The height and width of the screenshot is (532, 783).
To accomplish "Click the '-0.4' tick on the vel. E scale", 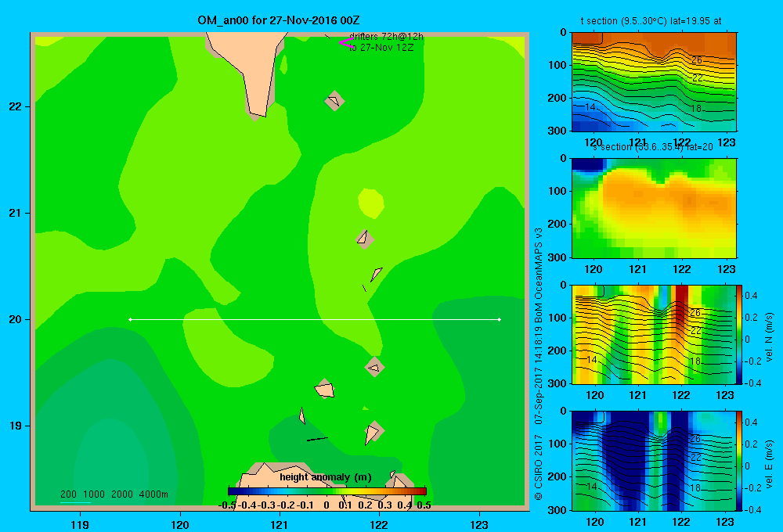I will [752, 509].
